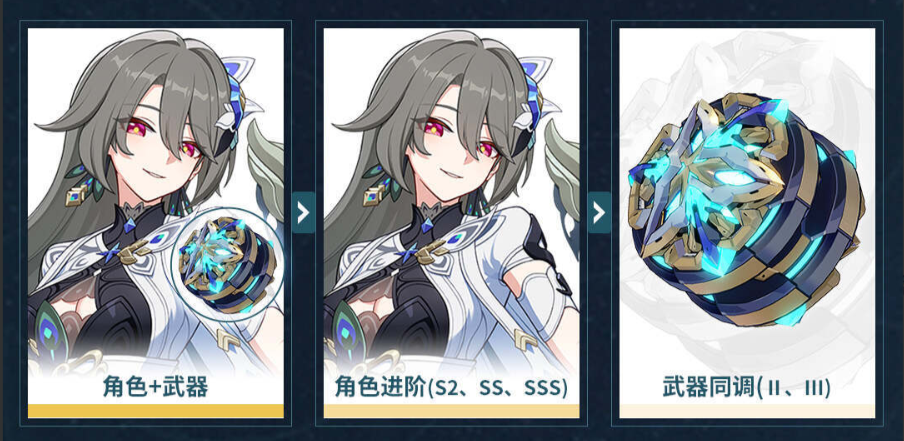Click the light gold bar under 角色进阶

(451, 411)
